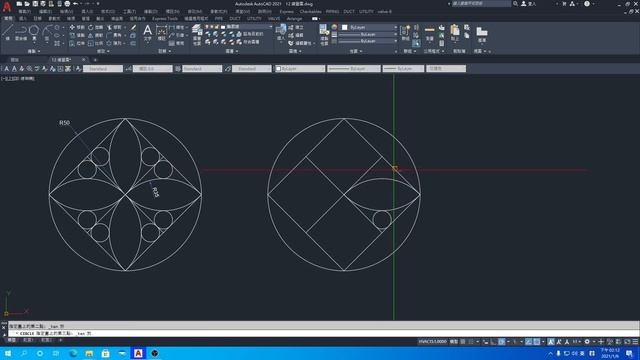Screen dimensions: 640x360
Task: Open the text style Standard dropdown in toolbar
Action: 103,69
